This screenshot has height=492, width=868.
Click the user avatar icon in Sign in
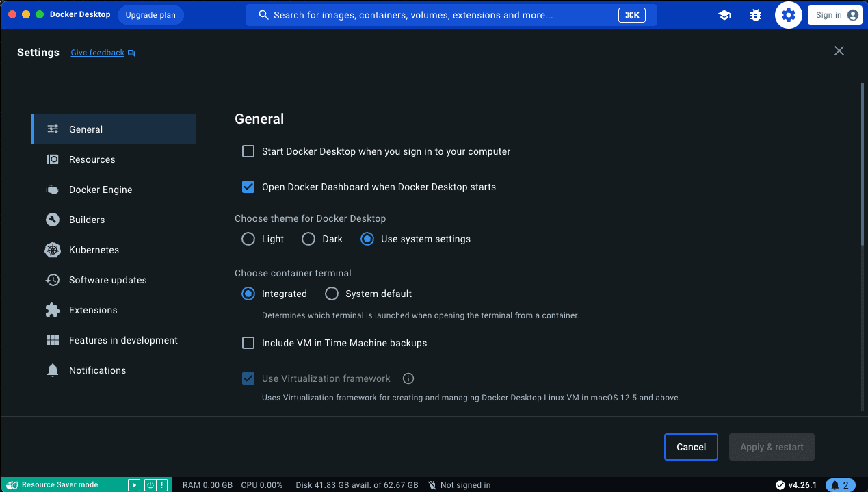pyautogui.click(x=852, y=15)
